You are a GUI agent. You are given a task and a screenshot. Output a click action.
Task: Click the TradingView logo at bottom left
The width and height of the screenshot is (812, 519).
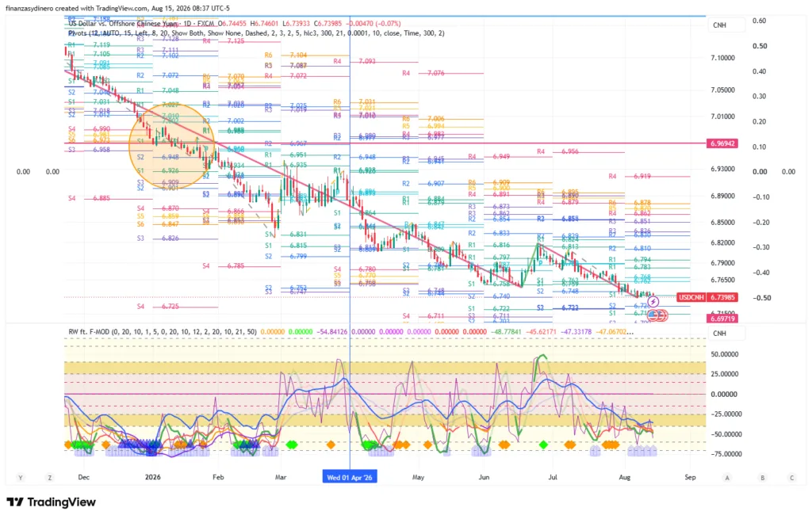point(52,502)
